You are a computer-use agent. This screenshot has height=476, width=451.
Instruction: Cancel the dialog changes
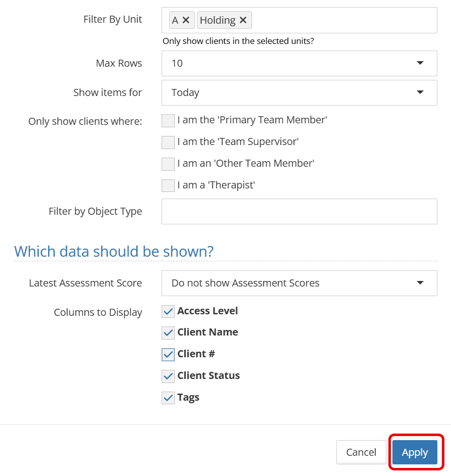361,452
